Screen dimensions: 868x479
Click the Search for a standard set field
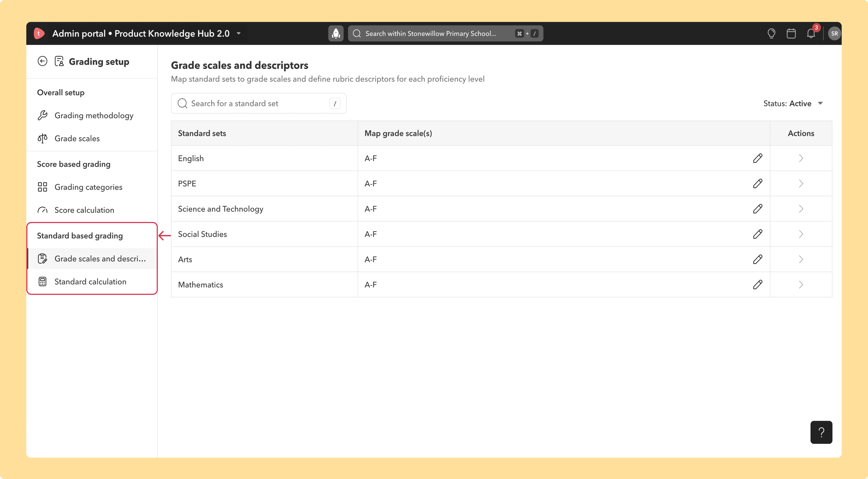coord(259,103)
